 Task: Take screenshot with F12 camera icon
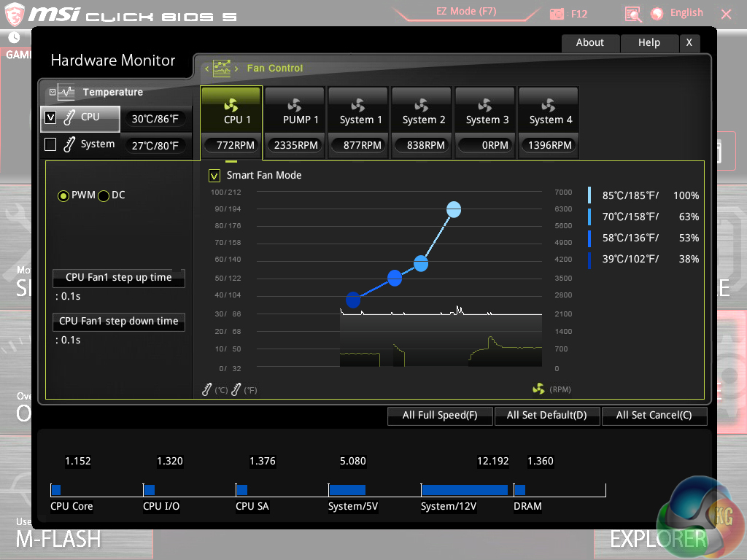pyautogui.click(x=557, y=15)
